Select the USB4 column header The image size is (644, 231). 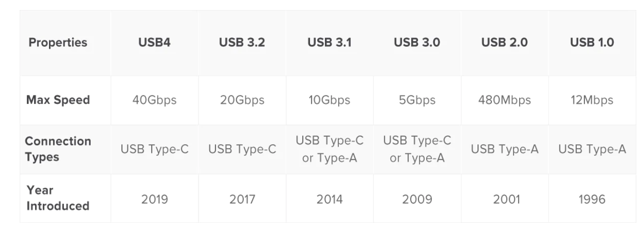(x=155, y=42)
